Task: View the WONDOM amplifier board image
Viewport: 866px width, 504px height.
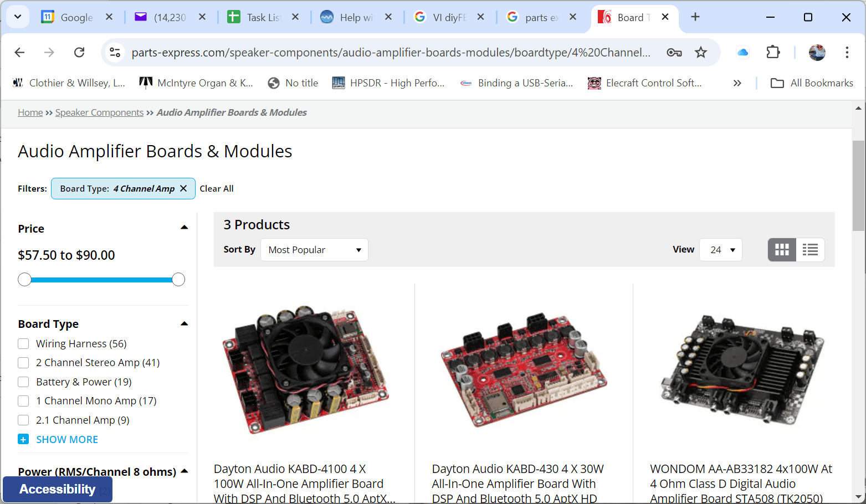Action: [742, 369]
